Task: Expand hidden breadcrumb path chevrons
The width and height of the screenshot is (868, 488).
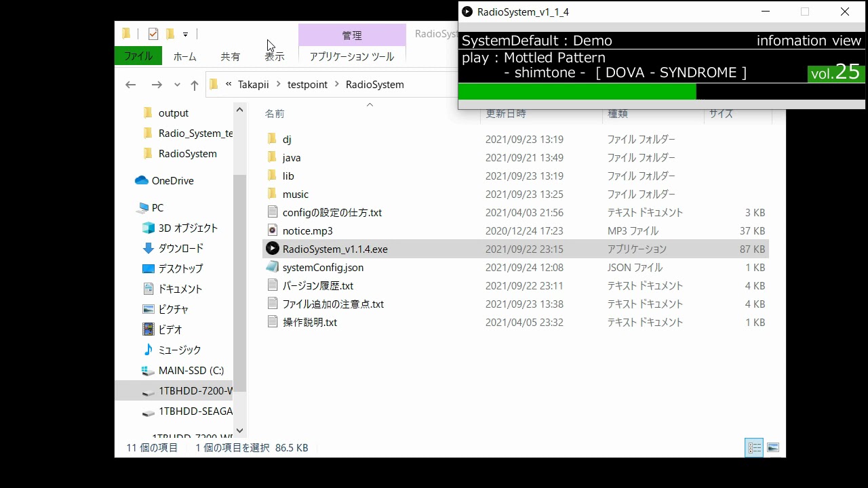Action: (x=229, y=84)
